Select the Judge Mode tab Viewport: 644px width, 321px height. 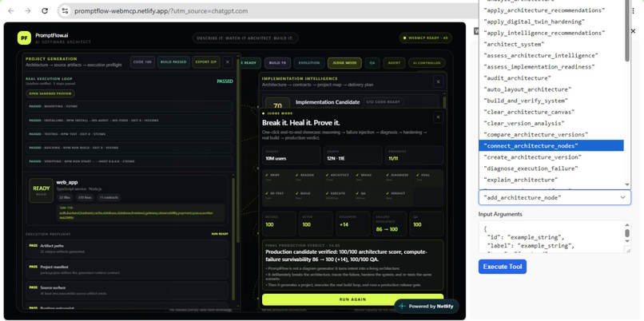344,63
